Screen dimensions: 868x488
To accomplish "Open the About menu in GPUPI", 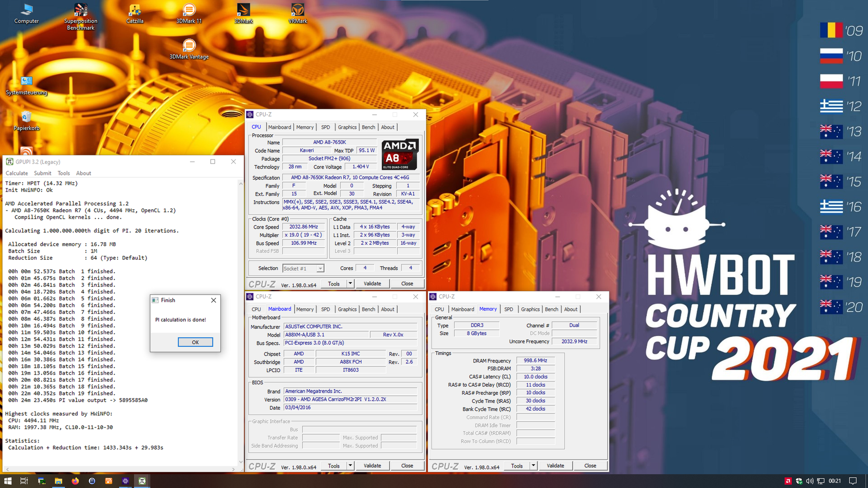I will 84,173.
